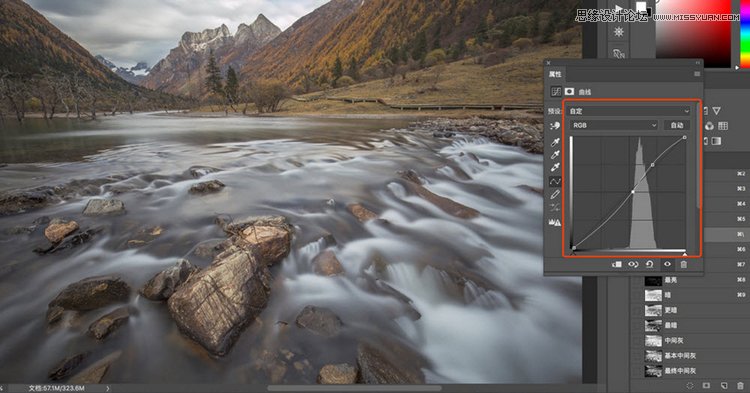Image resolution: width=750 pixels, height=393 pixels.
Task: Click the white input slider triangle
Action: 684,254
